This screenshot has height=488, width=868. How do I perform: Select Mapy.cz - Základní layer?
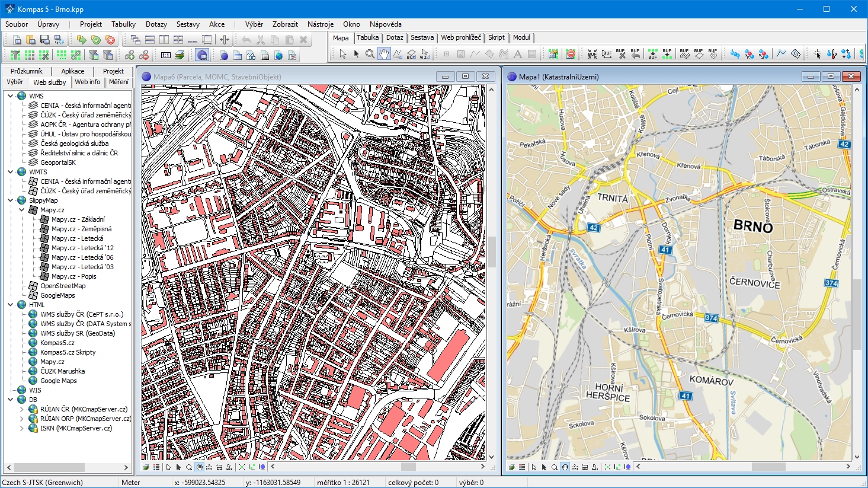[78, 219]
